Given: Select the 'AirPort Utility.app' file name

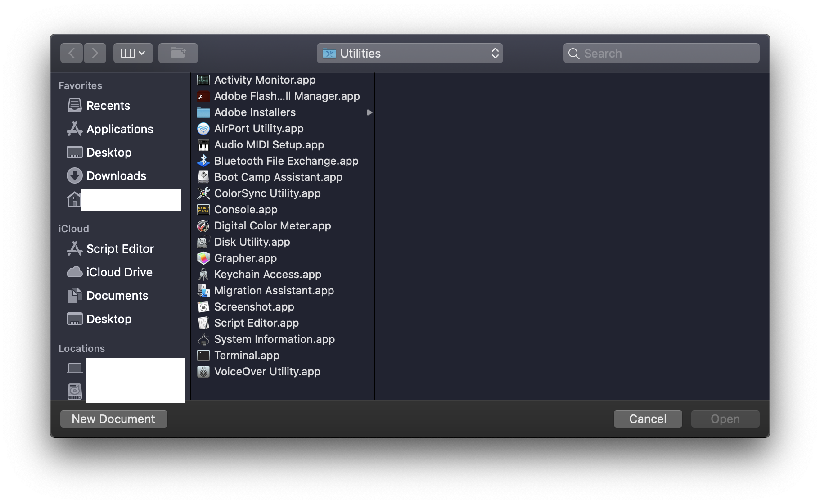Looking at the screenshot, I should click(x=259, y=129).
